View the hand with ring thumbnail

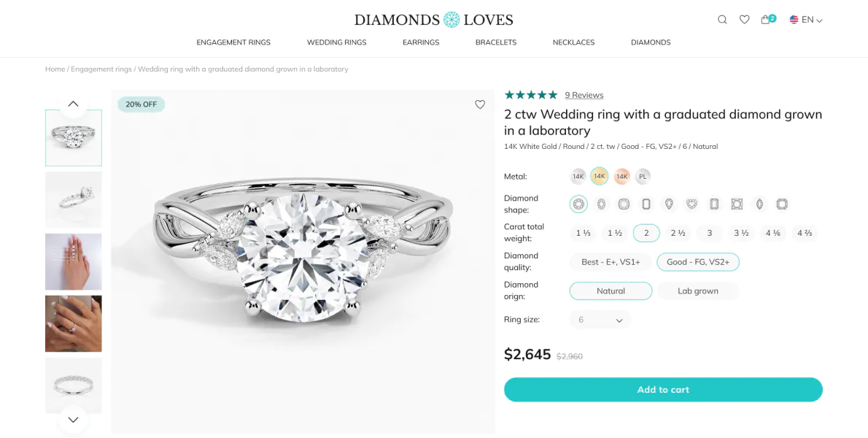(x=74, y=323)
